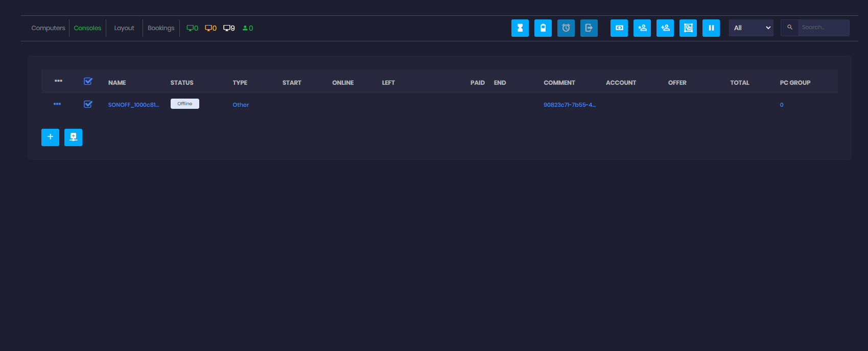The width and height of the screenshot is (868, 351).
Task: Click the pause icon button
Action: [x=711, y=28]
